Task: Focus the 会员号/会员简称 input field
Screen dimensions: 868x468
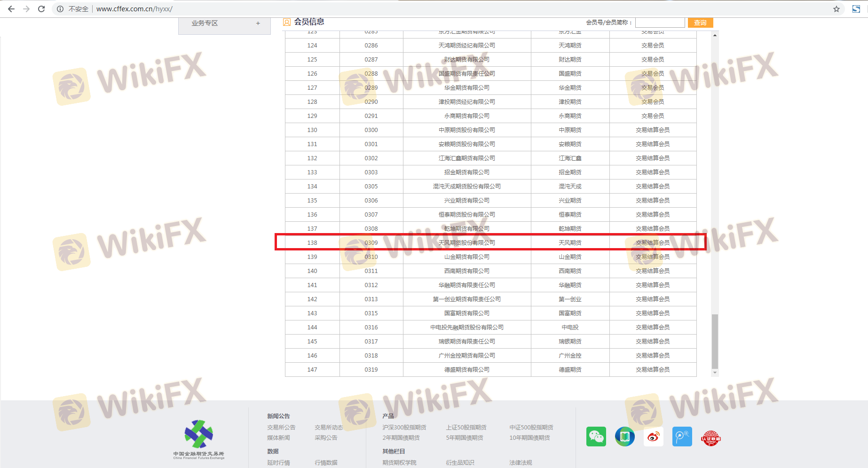Action: point(660,23)
